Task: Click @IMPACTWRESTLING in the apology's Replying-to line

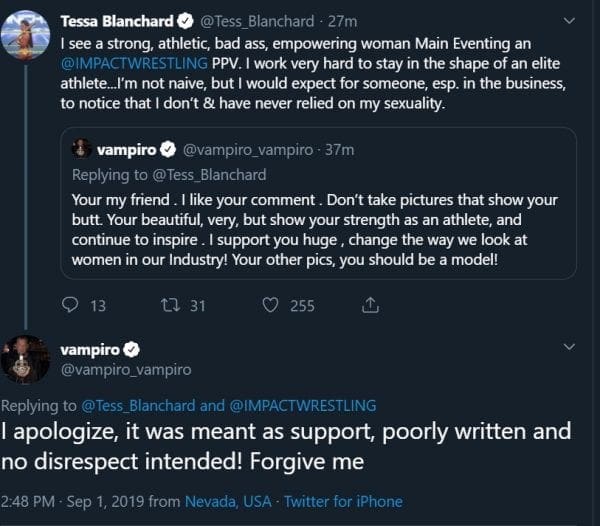Action: coord(302,405)
